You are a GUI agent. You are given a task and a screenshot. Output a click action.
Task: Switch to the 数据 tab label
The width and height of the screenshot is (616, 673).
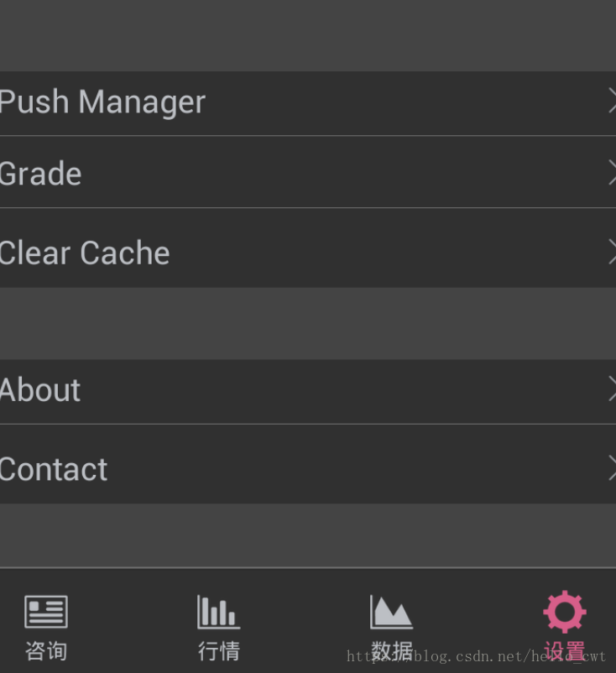tap(391, 650)
